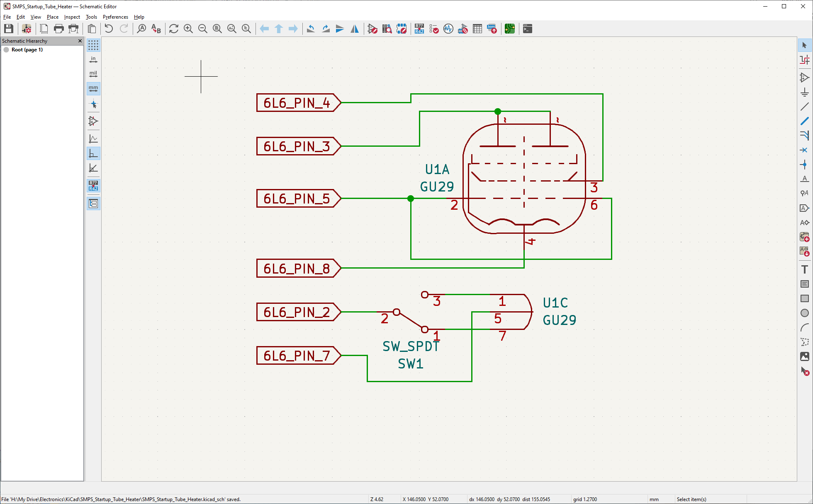813x504 pixels.
Task: Toggle grid display
Action: (x=93, y=45)
